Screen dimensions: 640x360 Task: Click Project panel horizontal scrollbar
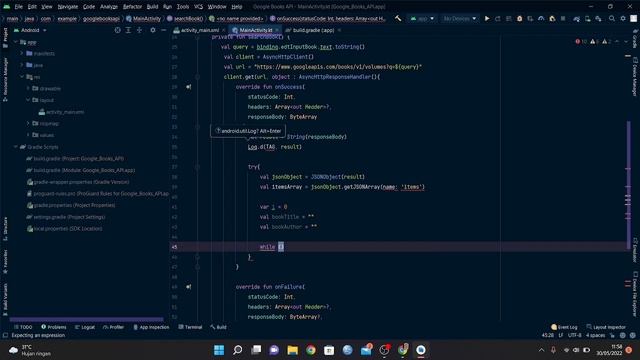click(86, 319)
